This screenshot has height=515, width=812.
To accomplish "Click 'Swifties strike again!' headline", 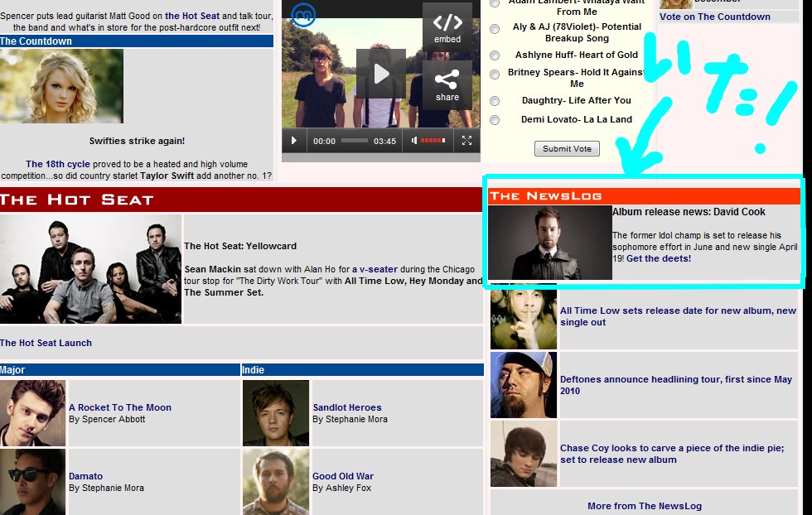I will 137,141.
